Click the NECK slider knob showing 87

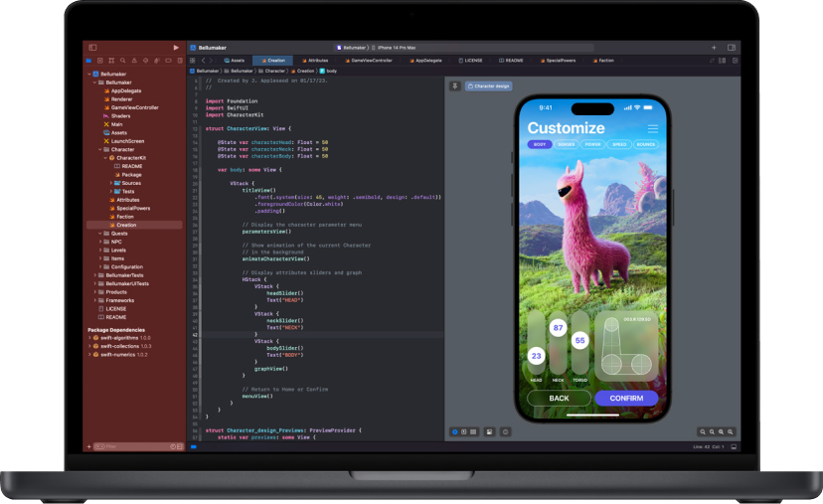click(x=558, y=327)
